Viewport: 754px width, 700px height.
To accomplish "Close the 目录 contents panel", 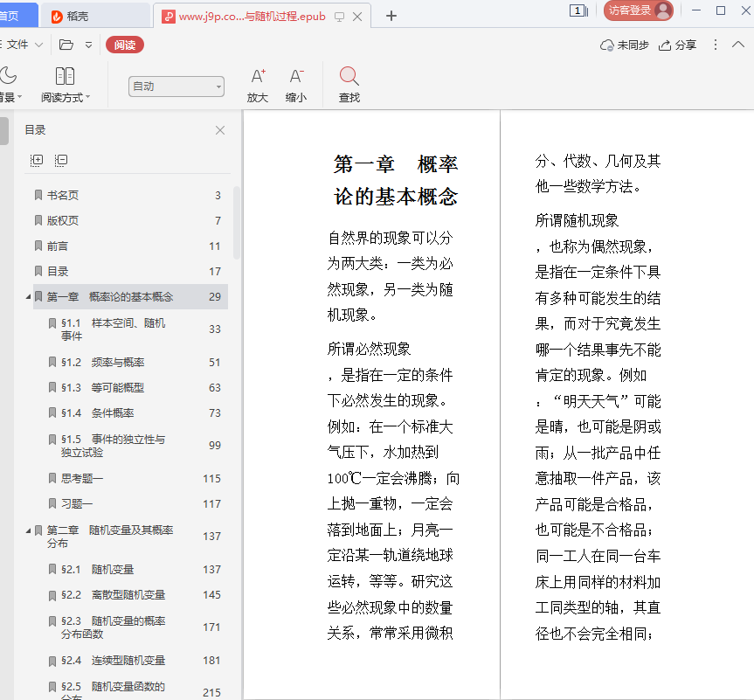I will [220, 130].
